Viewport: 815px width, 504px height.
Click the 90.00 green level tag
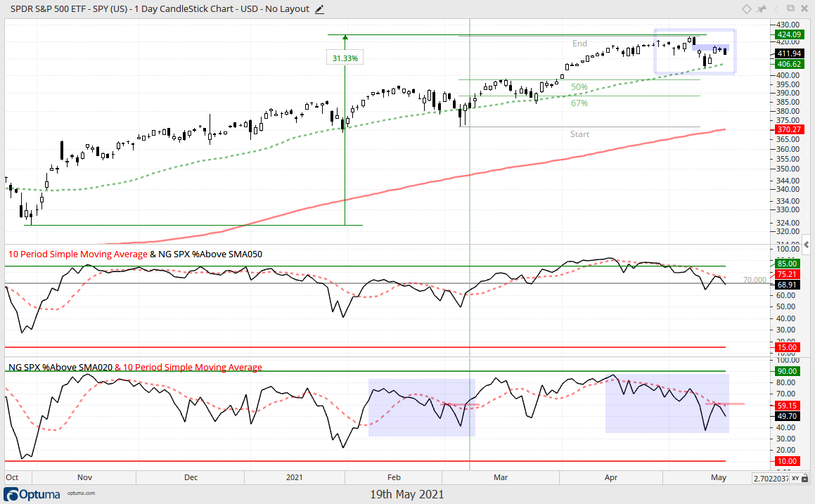tap(787, 371)
